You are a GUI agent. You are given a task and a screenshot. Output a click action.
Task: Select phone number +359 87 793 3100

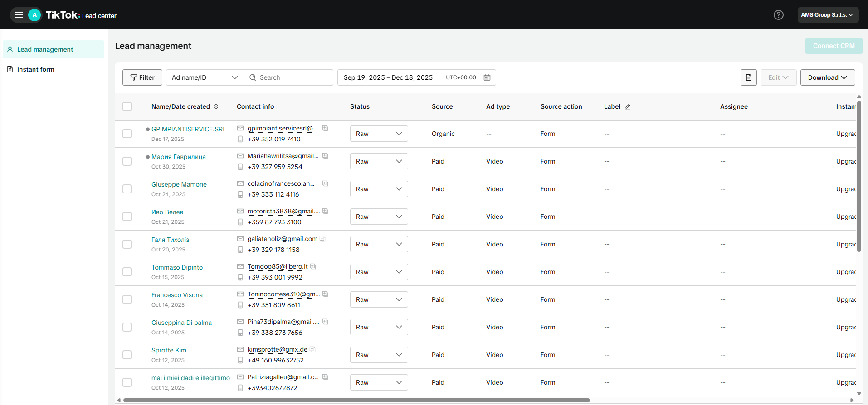coord(274,222)
